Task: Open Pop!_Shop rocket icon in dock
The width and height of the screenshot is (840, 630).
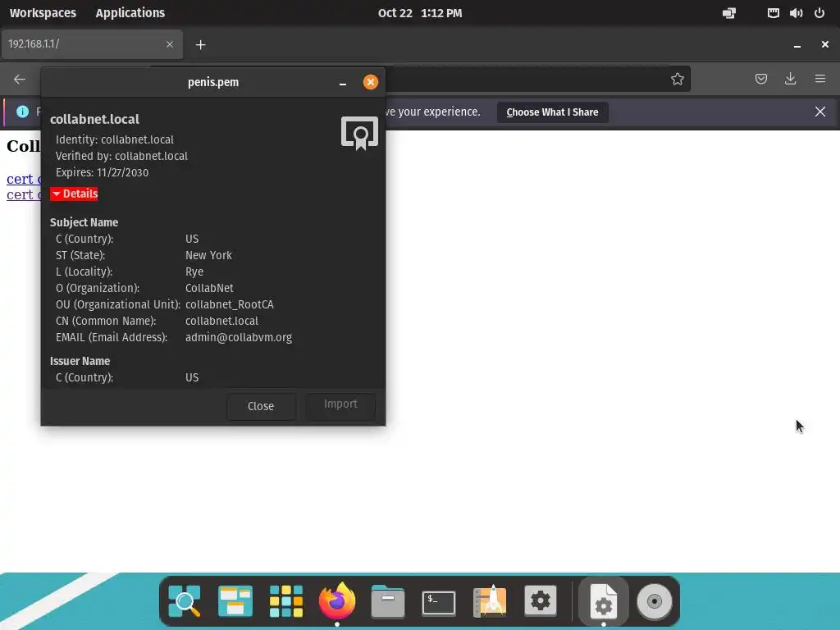Action: coord(490,601)
